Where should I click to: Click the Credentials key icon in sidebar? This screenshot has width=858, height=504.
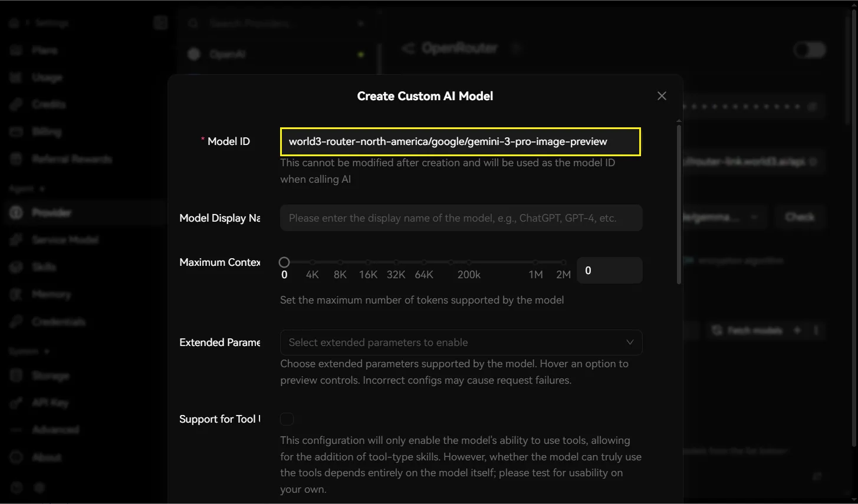coord(17,321)
